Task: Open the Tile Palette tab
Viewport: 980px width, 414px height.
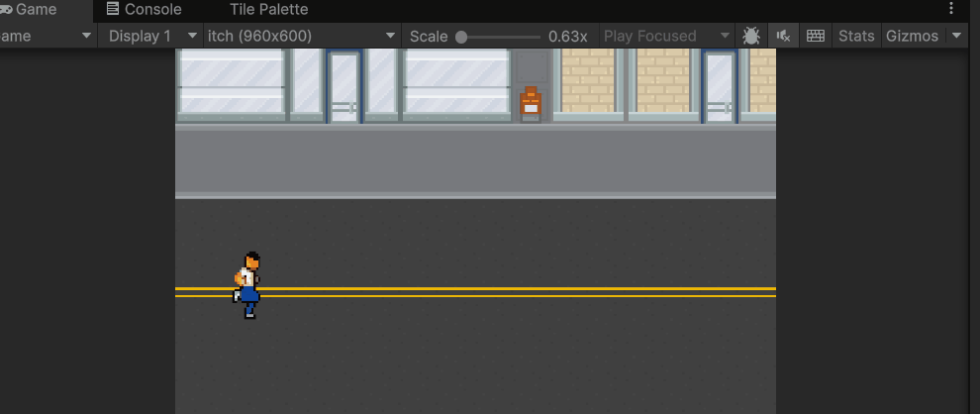Action: tap(268, 9)
